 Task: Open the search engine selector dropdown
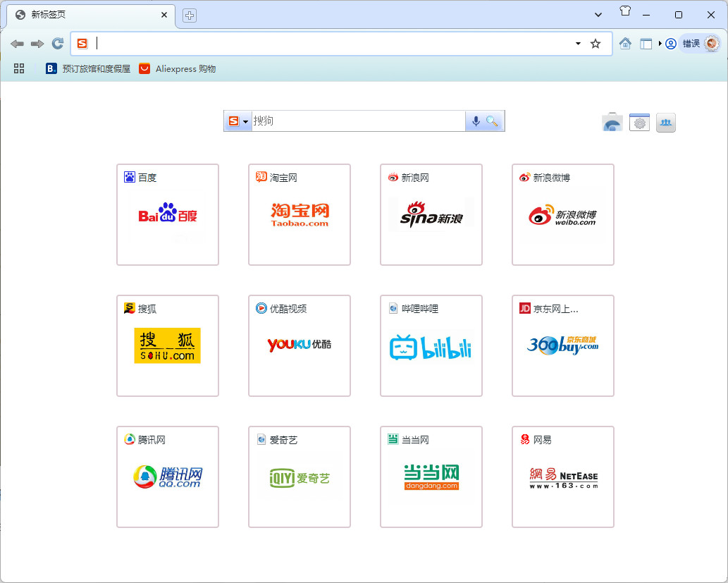pyautogui.click(x=239, y=121)
